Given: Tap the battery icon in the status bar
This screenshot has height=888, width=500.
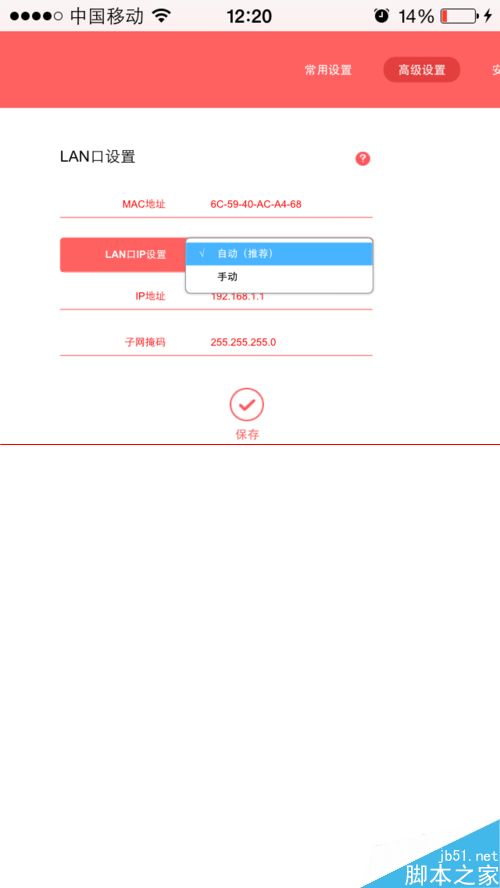Looking at the screenshot, I should (x=459, y=16).
